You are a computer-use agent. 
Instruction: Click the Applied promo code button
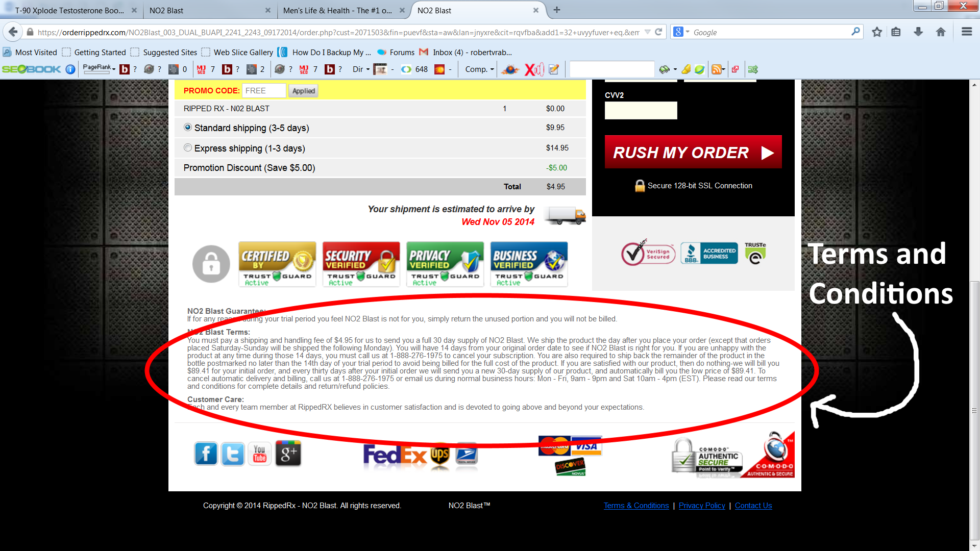[x=303, y=91]
